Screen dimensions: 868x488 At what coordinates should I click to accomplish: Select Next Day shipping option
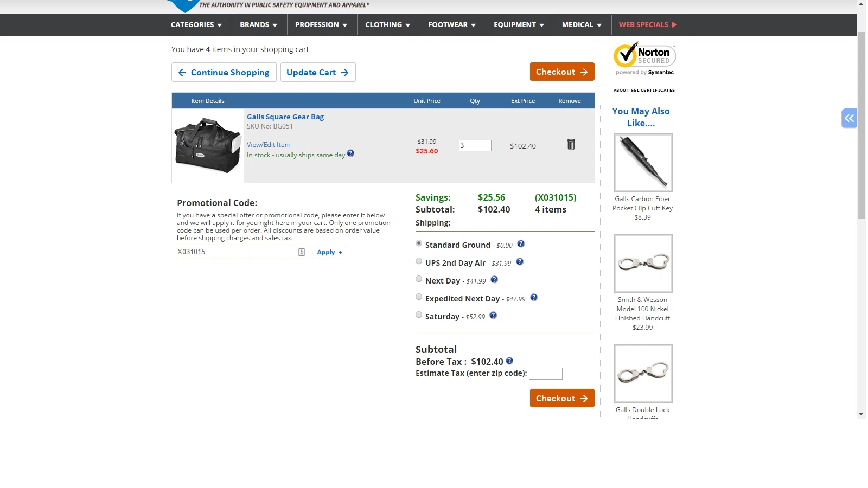[x=419, y=279]
